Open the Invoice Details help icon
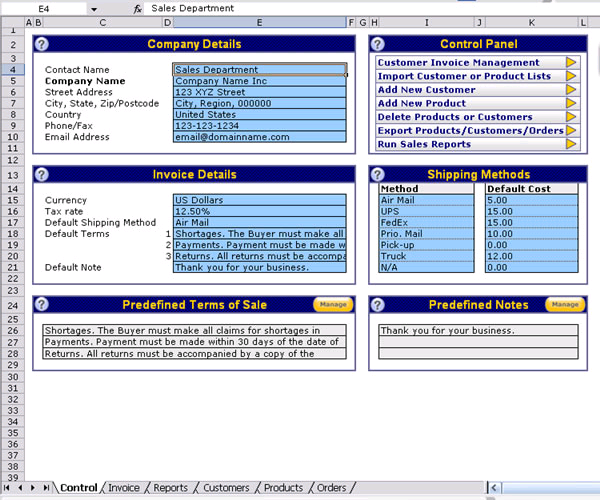Image resolution: width=600 pixels, height=500 pixels. tap(41, 174)
